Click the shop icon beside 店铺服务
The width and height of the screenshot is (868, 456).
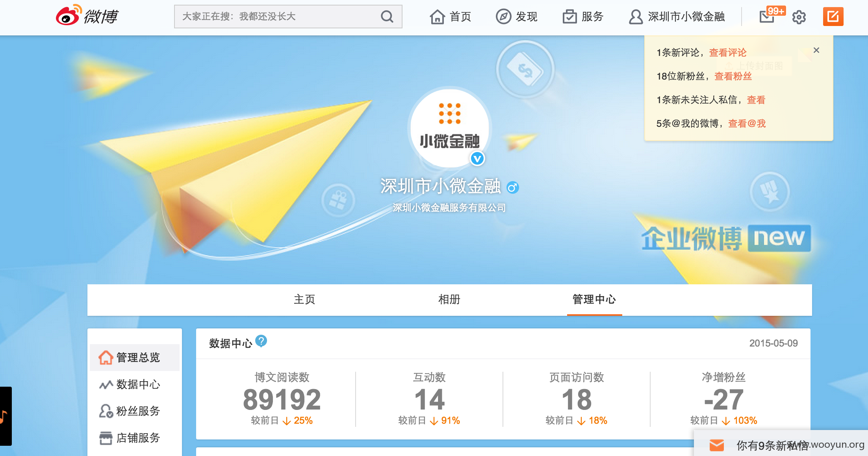pyautogui.click(x=106, y=438)
